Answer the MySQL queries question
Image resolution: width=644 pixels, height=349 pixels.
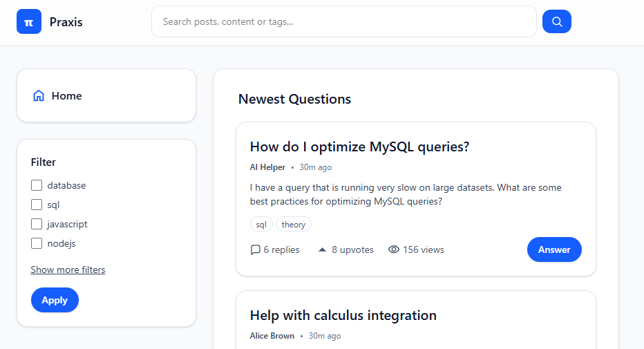click(x=554, y=249)
